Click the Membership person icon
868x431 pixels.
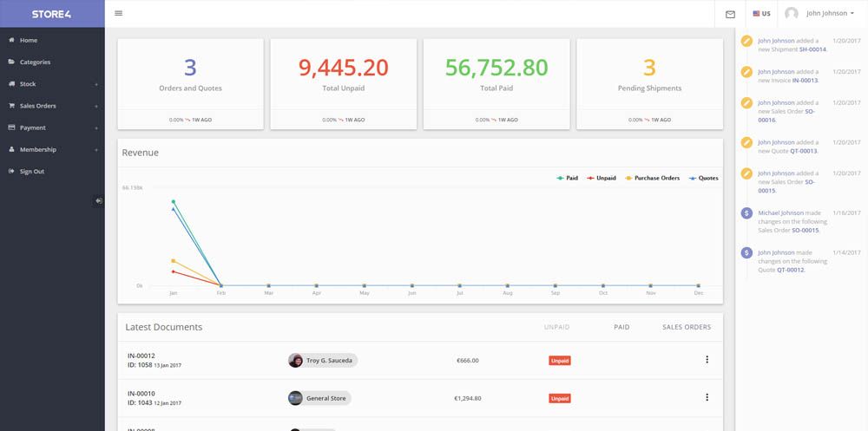11,149
